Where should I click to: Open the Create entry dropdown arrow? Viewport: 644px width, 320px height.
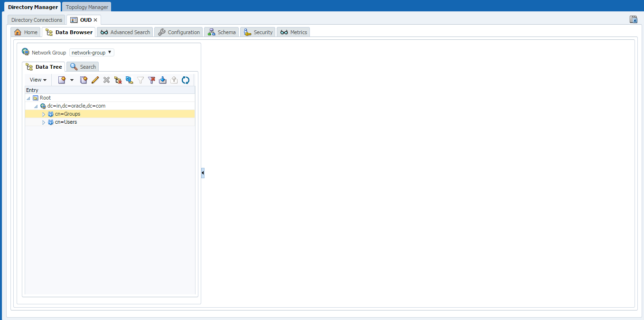point(72,80)
